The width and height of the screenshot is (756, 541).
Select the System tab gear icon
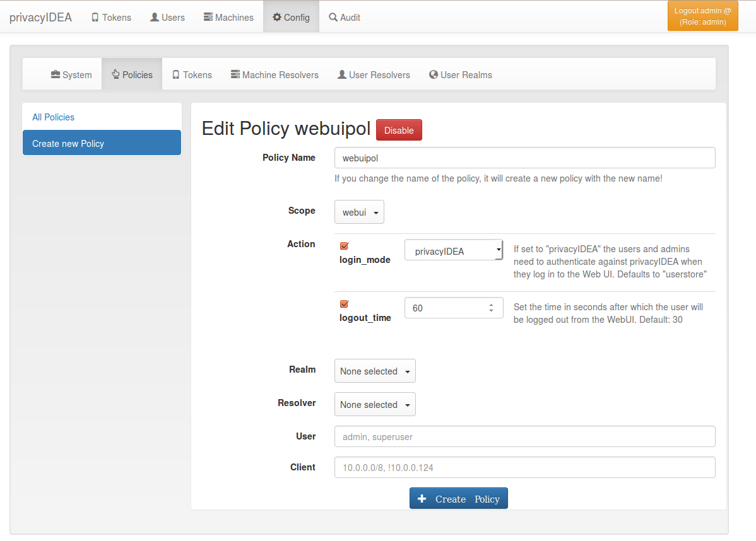[x=56, y=74]
